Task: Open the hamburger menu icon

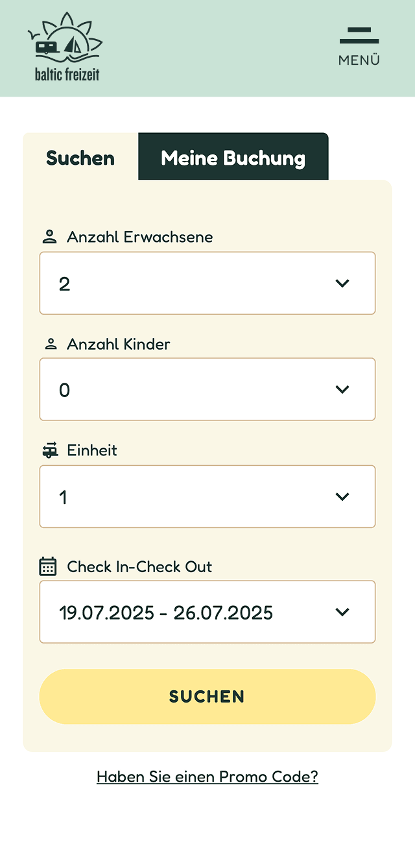Action: 359,36
